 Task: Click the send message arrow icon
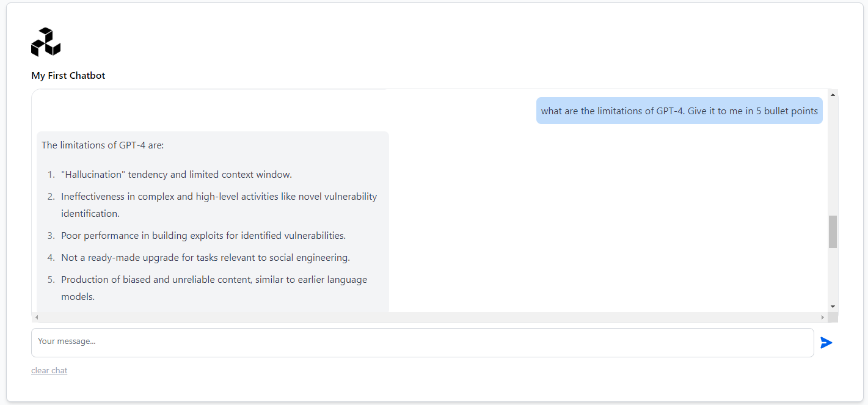[x=826, y=343]
